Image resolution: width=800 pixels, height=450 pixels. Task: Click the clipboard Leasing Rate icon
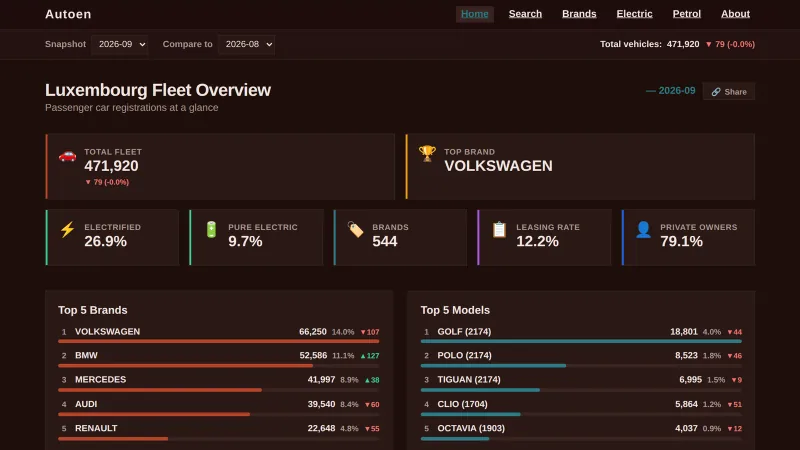pyautogui.click(x=499, y=230)
